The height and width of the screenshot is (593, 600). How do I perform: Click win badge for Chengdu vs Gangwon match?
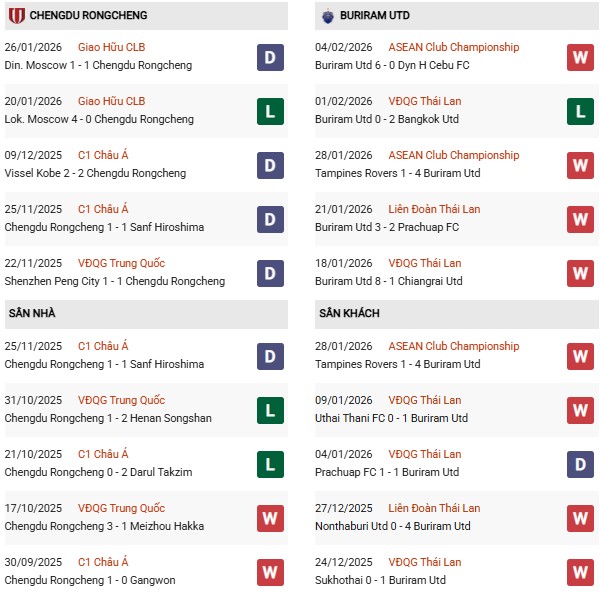(270, 572)
